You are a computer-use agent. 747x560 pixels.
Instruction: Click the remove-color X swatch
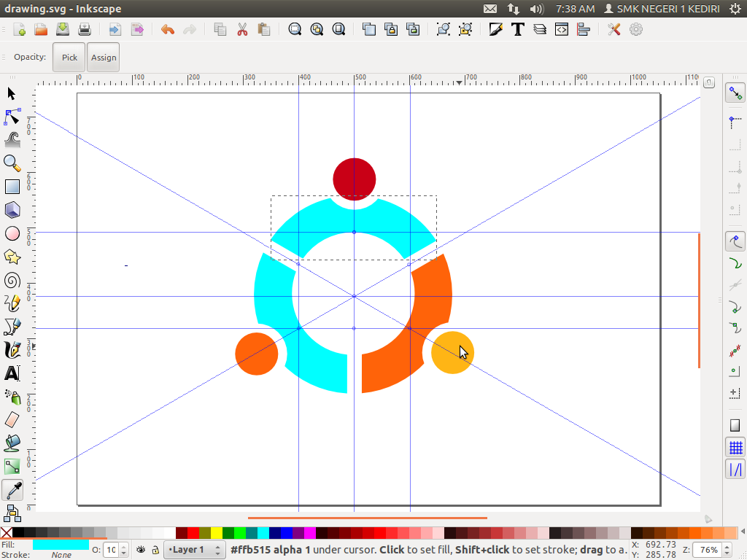6,532
